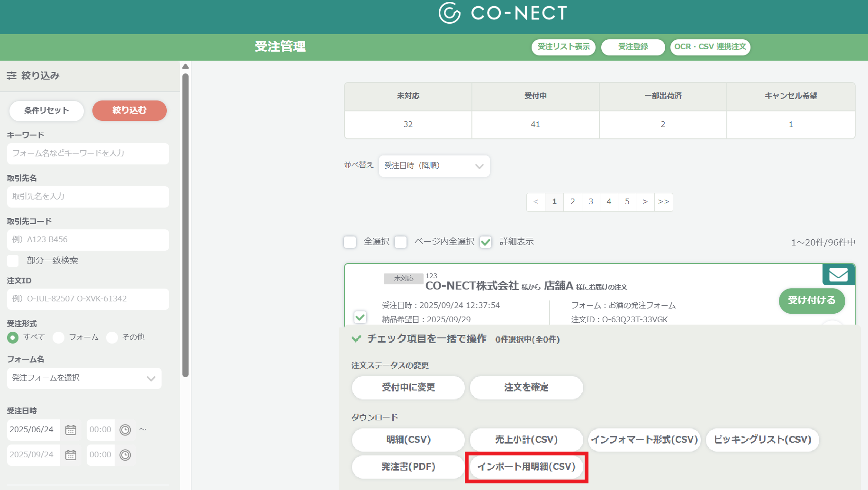Click the 受注登録 button

[633, 47]
